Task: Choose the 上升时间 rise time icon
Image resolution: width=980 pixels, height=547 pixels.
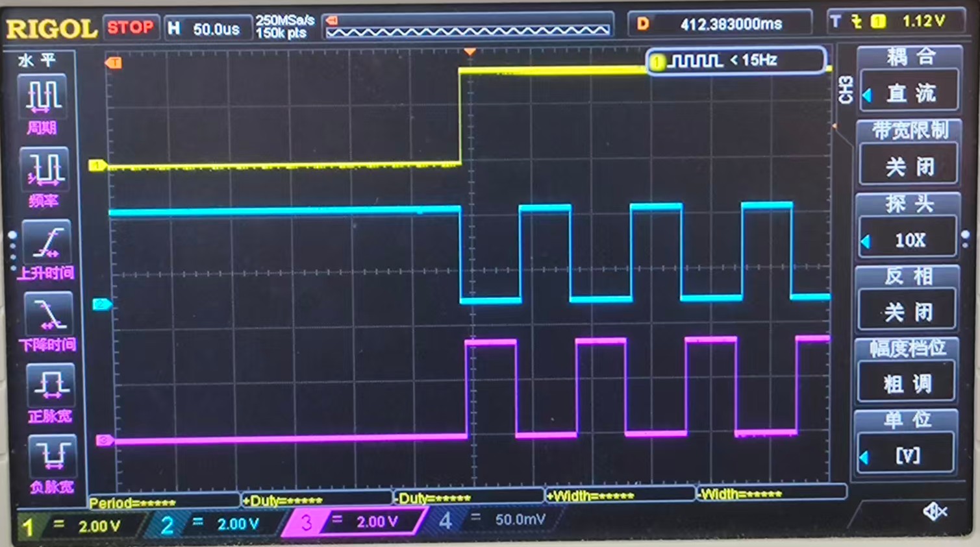Action: 47,241
